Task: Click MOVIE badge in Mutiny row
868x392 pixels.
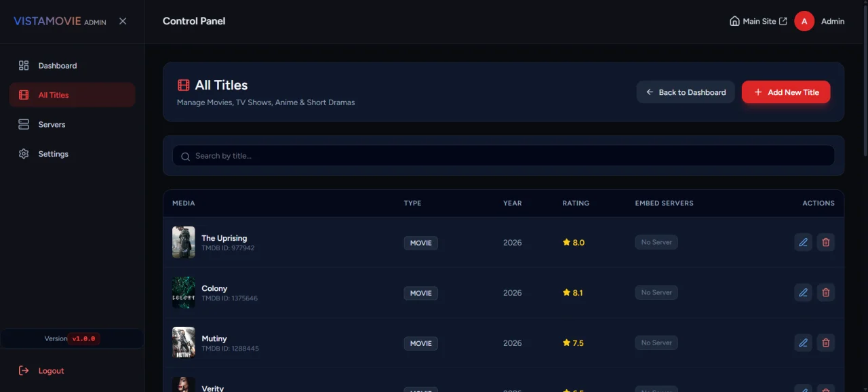Action: tap(421, 343)
